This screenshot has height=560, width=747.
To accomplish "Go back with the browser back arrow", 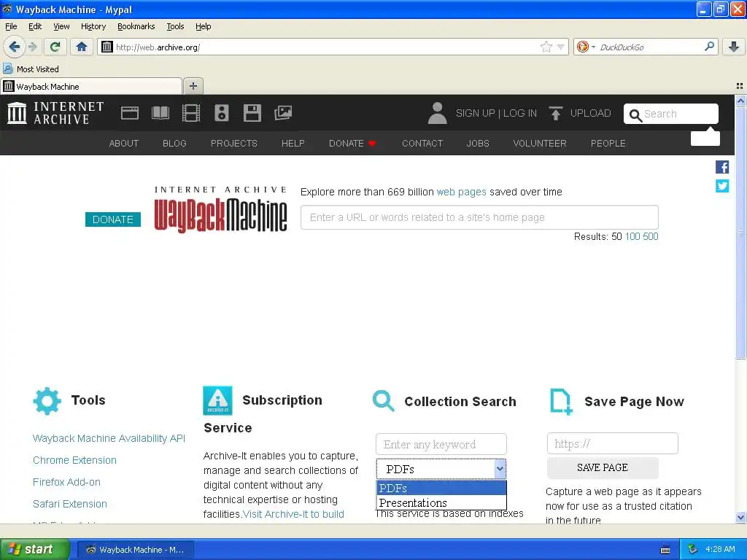I will 15,47.
